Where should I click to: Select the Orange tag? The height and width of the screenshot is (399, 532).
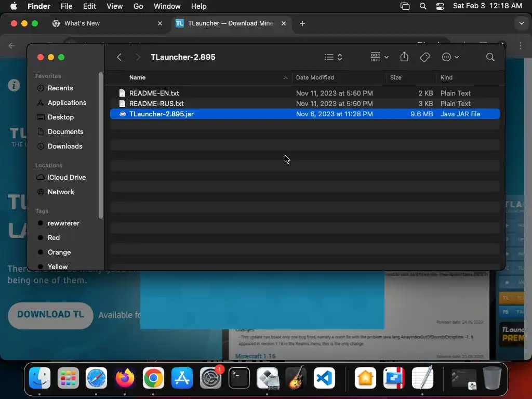(x=59, y=252)
